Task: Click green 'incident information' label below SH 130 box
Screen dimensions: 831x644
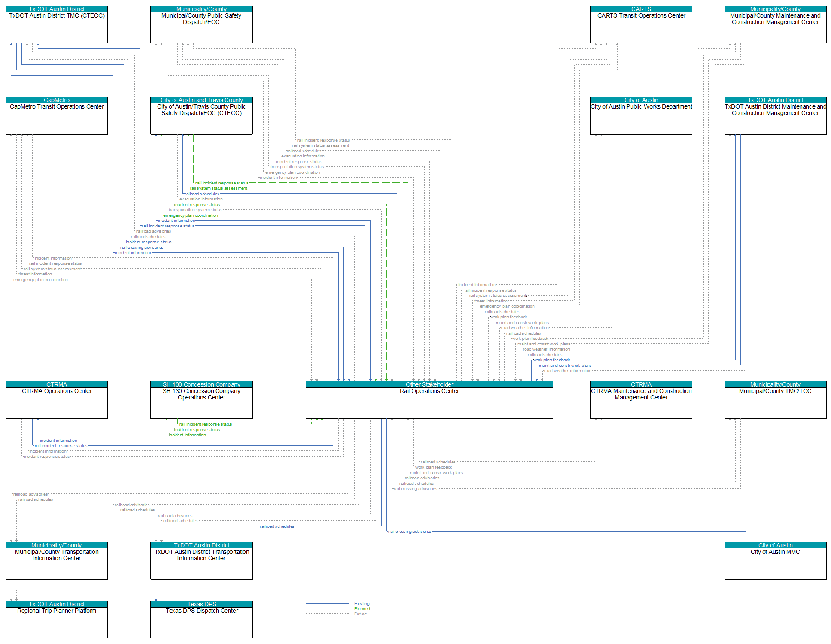Action: (x=187, y=435)
